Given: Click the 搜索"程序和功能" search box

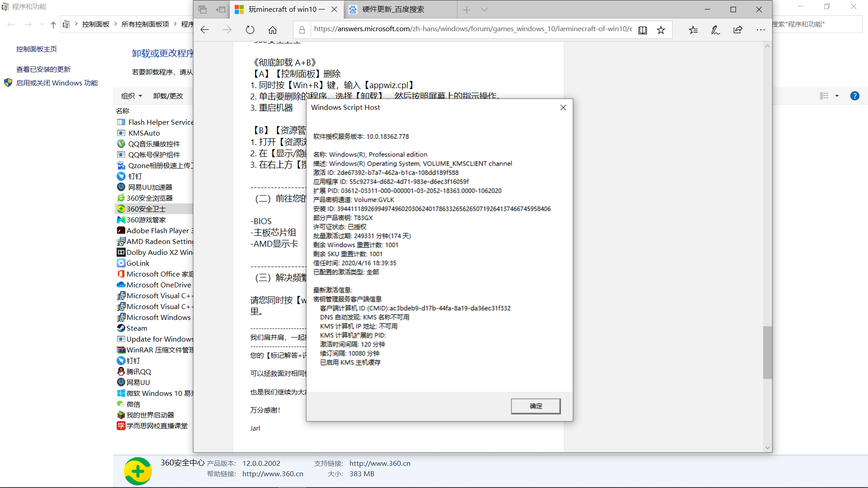Looking at the screenshot, I should click(x=817, y=24).
